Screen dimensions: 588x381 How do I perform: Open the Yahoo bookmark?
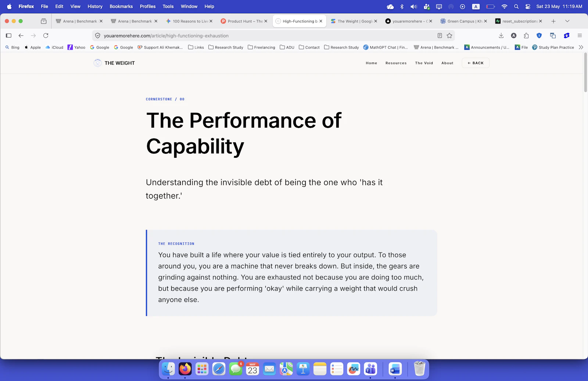tap(76, 47)
